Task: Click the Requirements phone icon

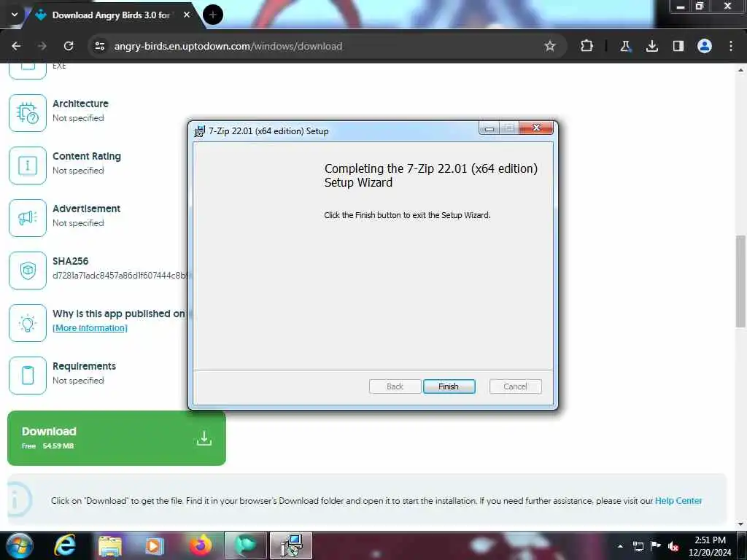Action: (28, 376)
